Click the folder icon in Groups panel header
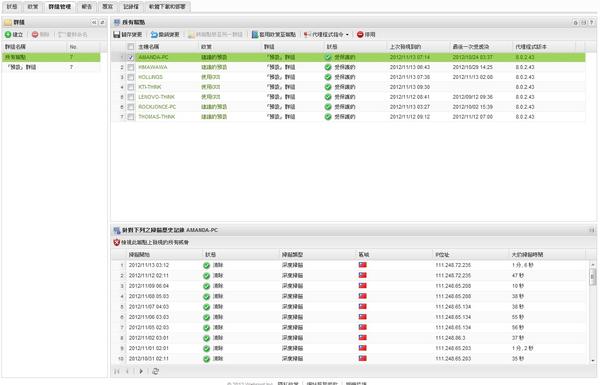This screenshot has width=600, height=385. pos(8,23)
